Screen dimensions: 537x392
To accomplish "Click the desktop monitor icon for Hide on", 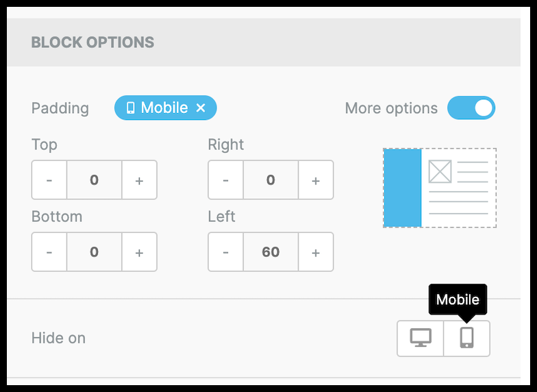I will pos(421,339).
